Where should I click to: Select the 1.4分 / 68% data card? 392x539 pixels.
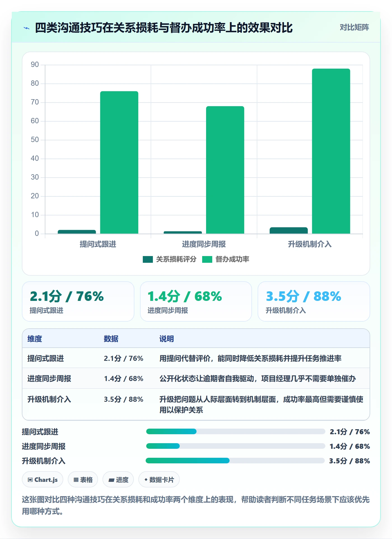(196, 301)
